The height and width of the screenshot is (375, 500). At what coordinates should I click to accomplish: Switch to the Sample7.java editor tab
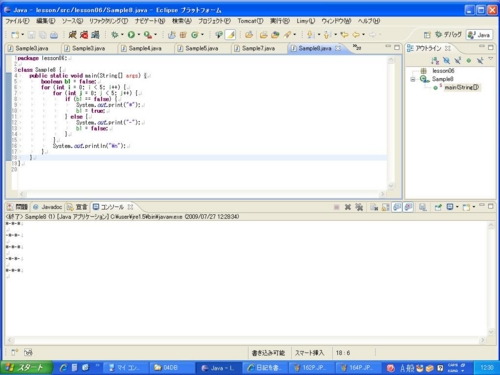(x=258, y=48)
